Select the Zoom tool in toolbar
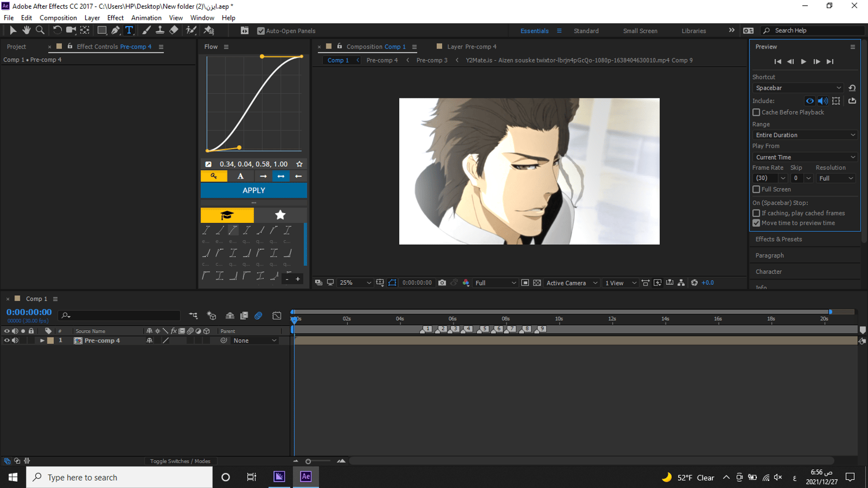 click(x=40, y=30)
